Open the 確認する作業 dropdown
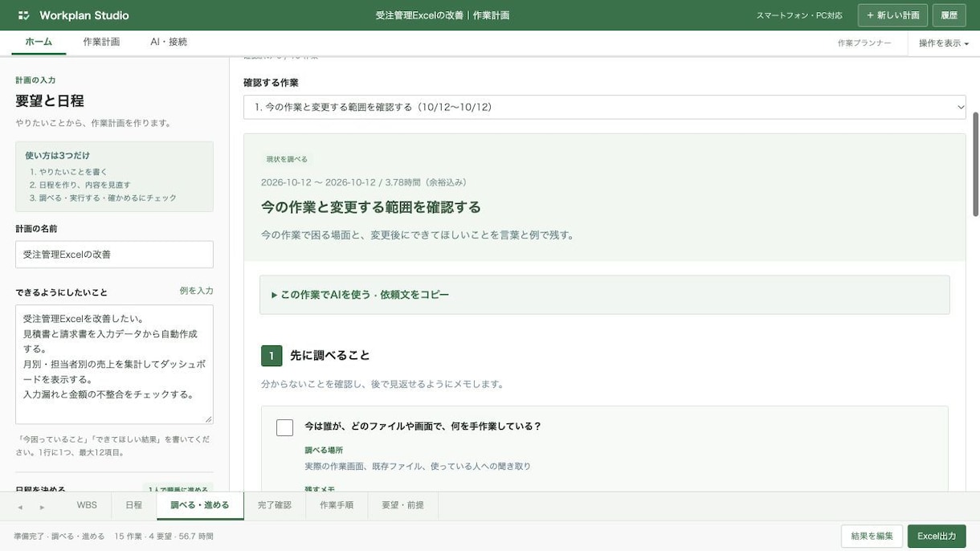Screen dimensions: 980x551 pos(604,107)
